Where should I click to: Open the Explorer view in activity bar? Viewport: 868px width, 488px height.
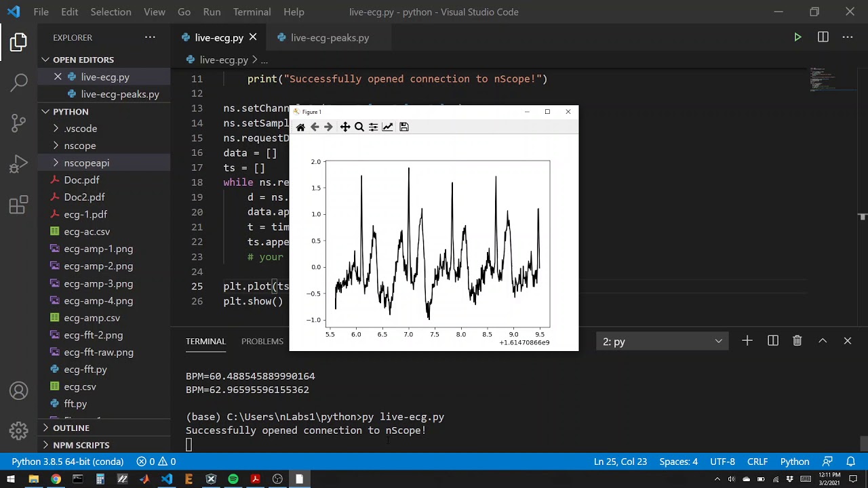point(18,42)
